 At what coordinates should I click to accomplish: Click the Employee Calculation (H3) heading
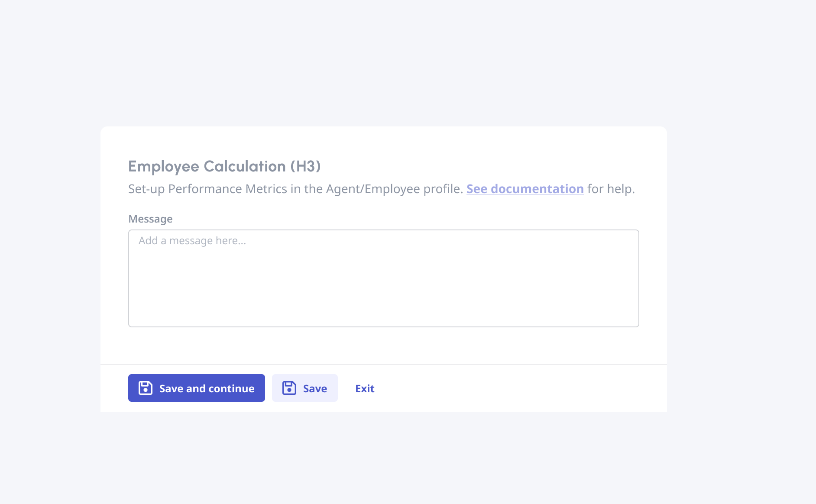pyautogui.click(x=224, y=166)
